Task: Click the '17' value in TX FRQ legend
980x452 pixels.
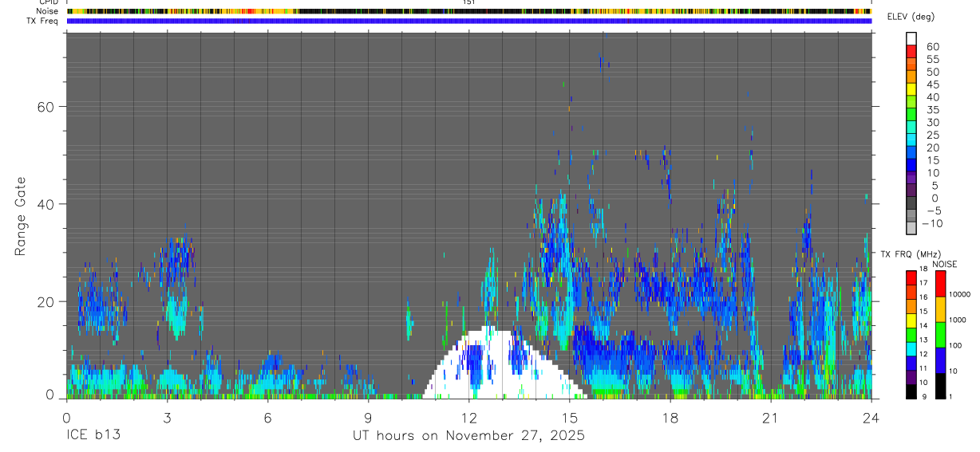Action: [x=923, y=283]
